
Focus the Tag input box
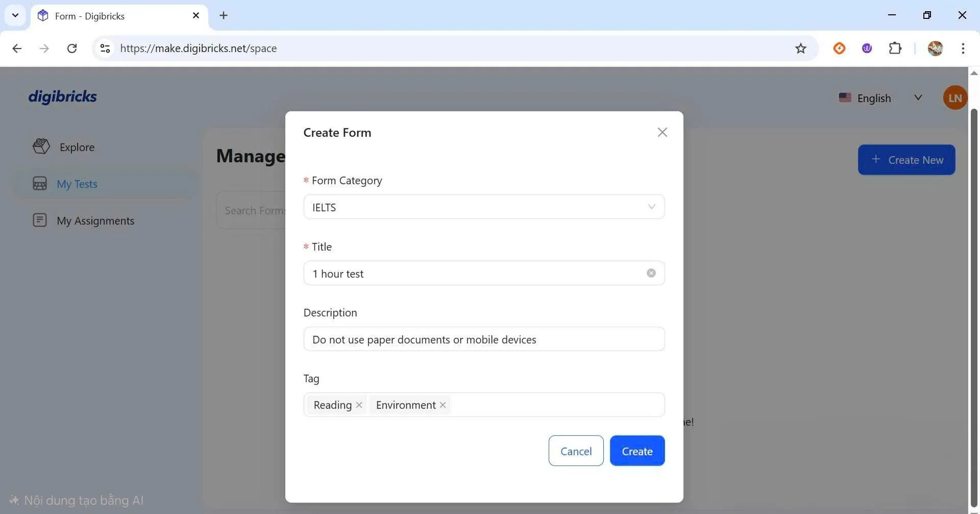coord(556,405)
